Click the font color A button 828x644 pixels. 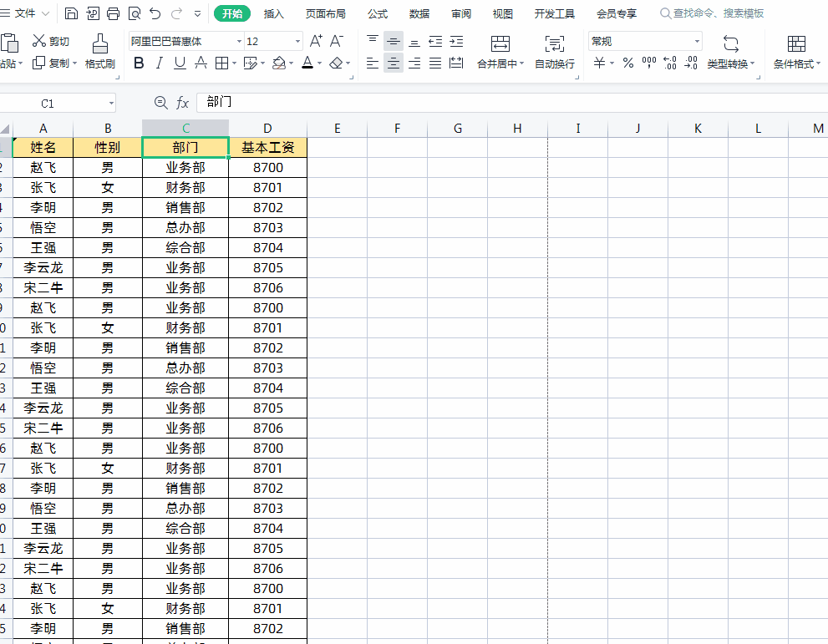click(307, 63)
